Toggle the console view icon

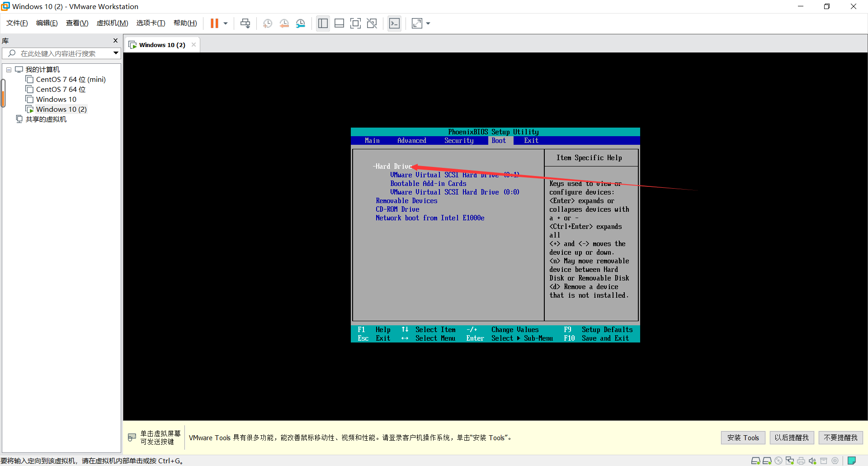[x=394, y=24]
